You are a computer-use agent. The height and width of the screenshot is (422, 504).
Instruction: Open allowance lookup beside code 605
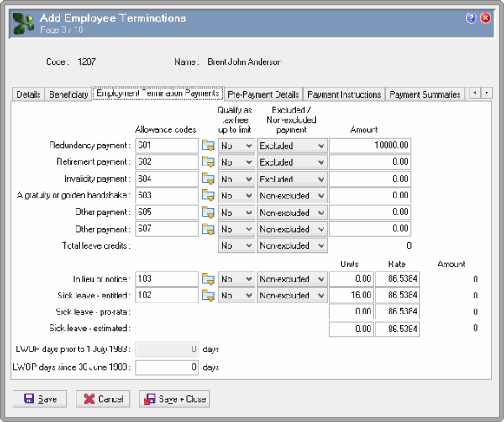(x=208, y=213)
